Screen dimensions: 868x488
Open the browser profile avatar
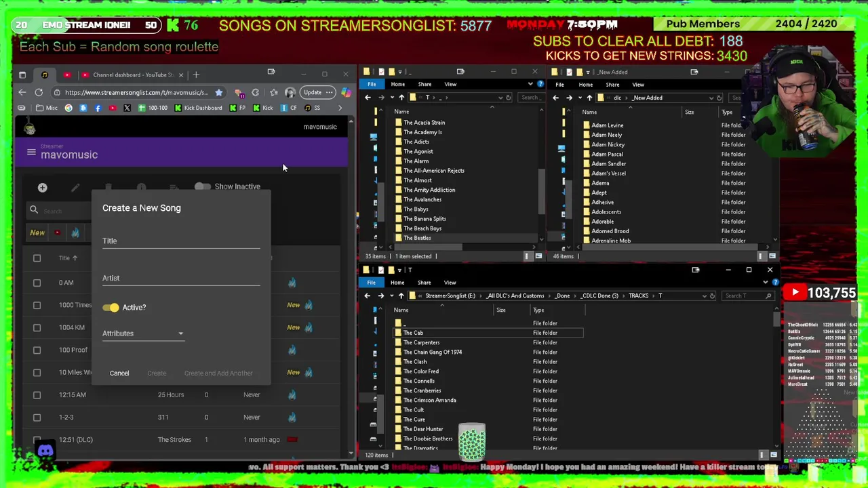tap(290, 92)
